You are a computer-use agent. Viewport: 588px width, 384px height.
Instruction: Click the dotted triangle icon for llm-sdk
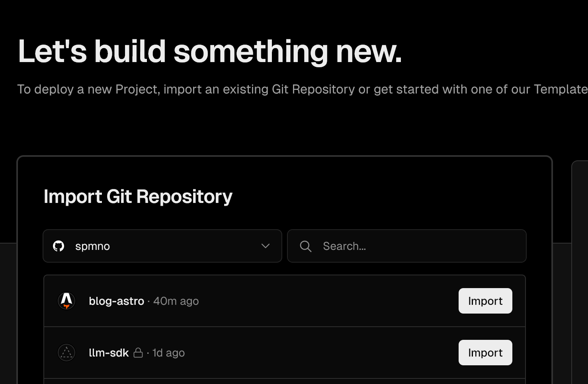(x=66, y=353)
